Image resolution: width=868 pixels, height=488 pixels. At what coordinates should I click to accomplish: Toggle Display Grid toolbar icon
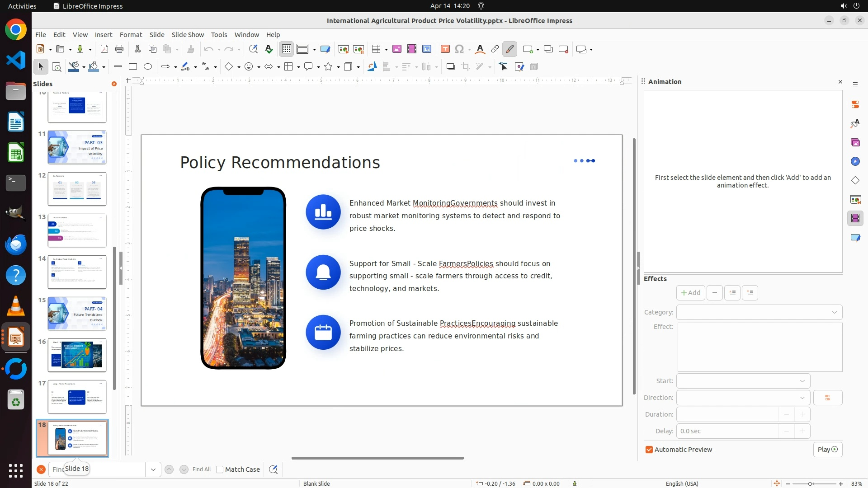coord(287,49)
